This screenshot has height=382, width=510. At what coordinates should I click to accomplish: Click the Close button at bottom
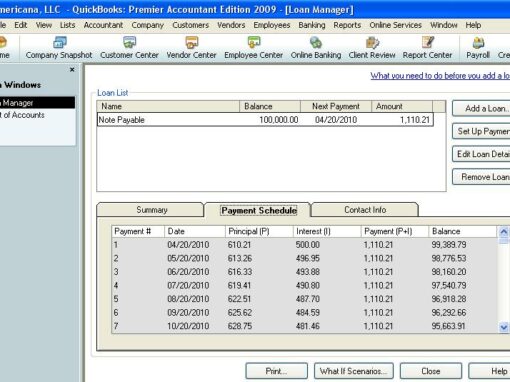(x=431, y=371)
